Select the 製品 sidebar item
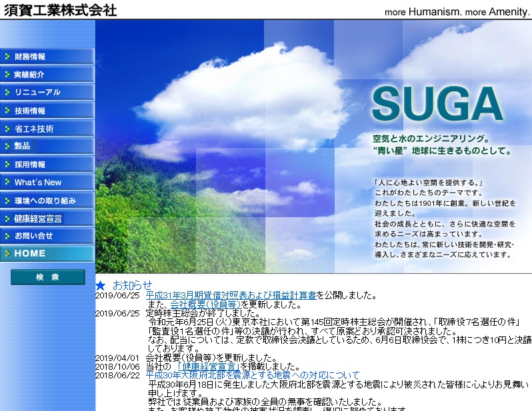The height and width of the screenshot is (411, 532). [x=47, y=146]
